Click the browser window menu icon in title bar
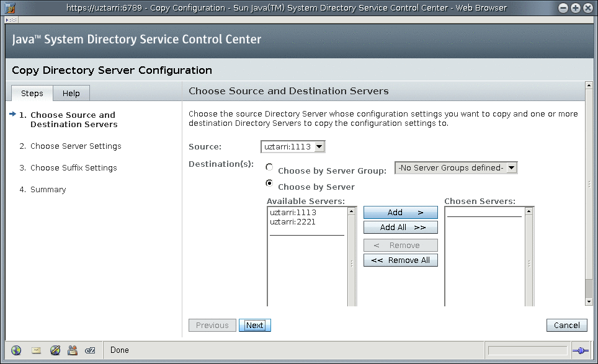Viewport: 598px width, 364px height. (x=10, y=7)
